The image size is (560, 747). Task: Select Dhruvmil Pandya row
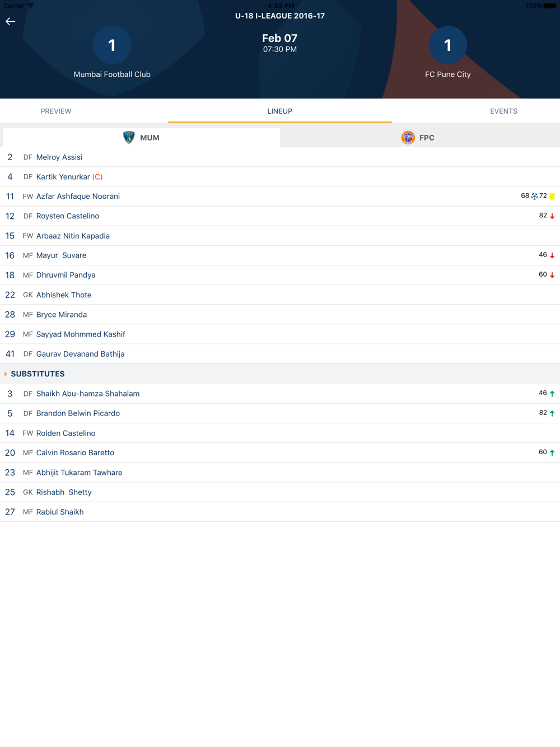pos(280,275)
